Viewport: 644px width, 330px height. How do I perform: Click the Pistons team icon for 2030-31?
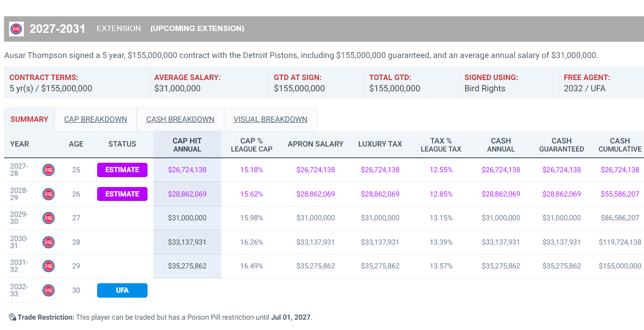[49, 242]
